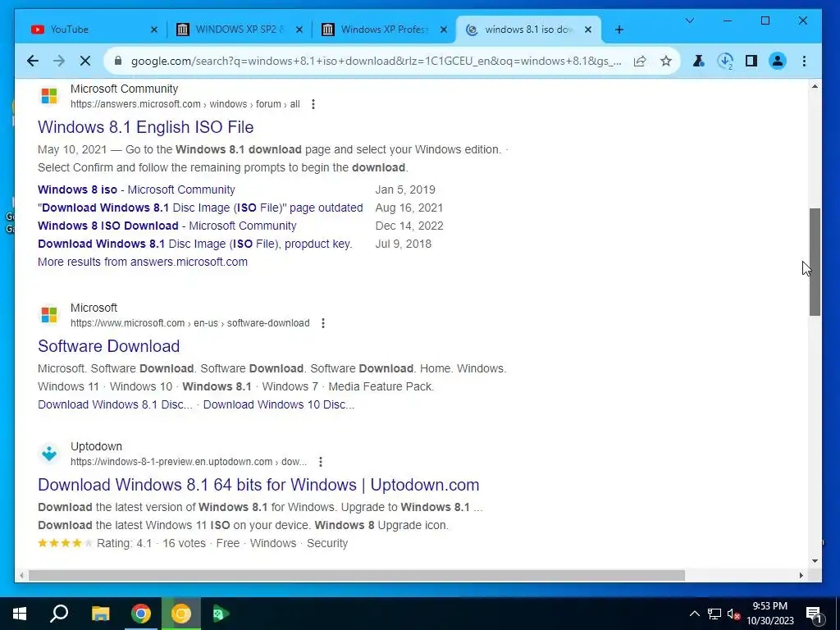Image resolution: width=840 pixels, height=630 pixels.
Task: View site information via the padlock icon
Action: [118, 61]
